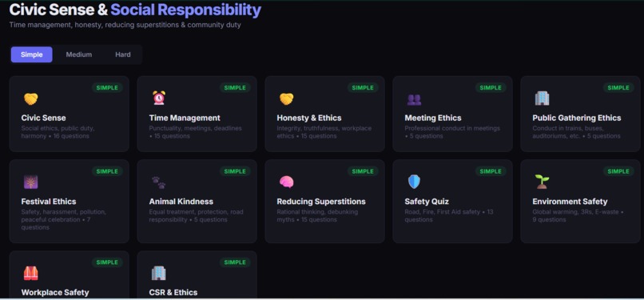
Task: Click the handshake icon on Civic Sense card
Action: (x=31, y=99)
